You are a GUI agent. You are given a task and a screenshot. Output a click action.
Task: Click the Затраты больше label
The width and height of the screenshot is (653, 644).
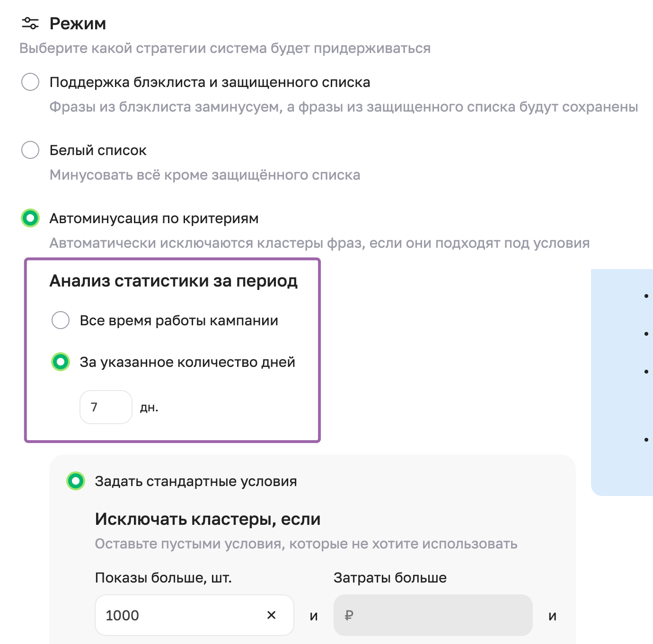coord(390,577)
